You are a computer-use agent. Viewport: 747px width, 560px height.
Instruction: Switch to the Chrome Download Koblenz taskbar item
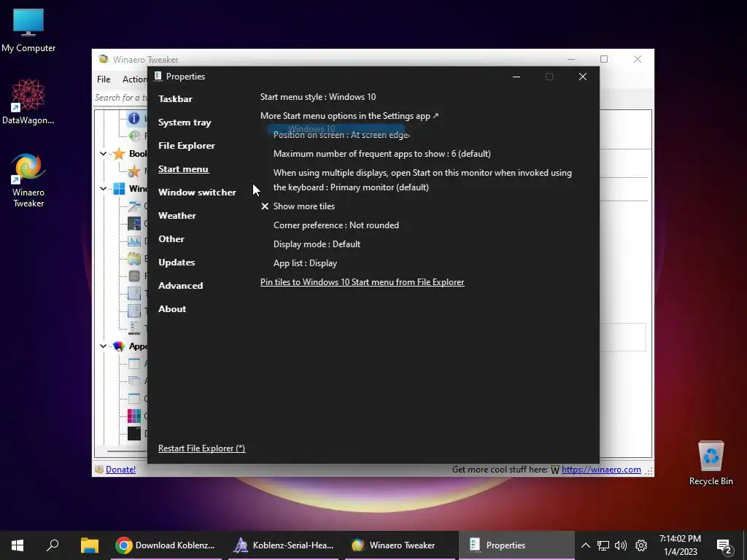click(166, 545)
